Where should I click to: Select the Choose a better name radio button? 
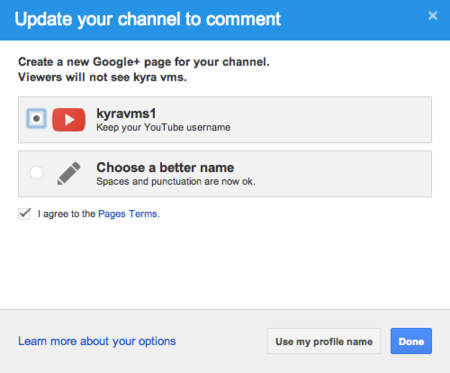coord(36,172)
